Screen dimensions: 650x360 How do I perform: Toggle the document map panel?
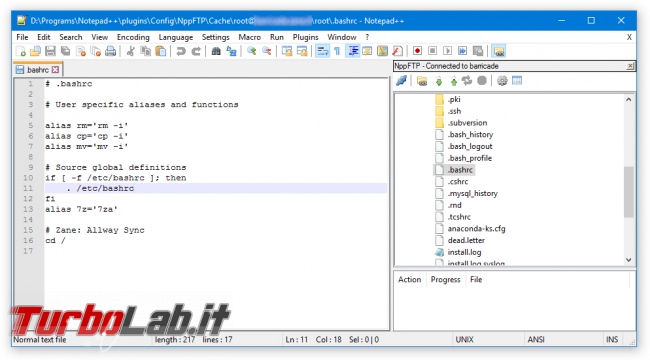pyautogui.click(x=382, y=51)
